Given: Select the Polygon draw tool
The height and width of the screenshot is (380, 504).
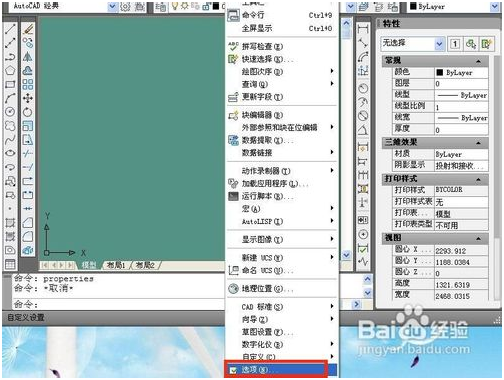Looking at the screenshot, I should (x=10, y=70).
